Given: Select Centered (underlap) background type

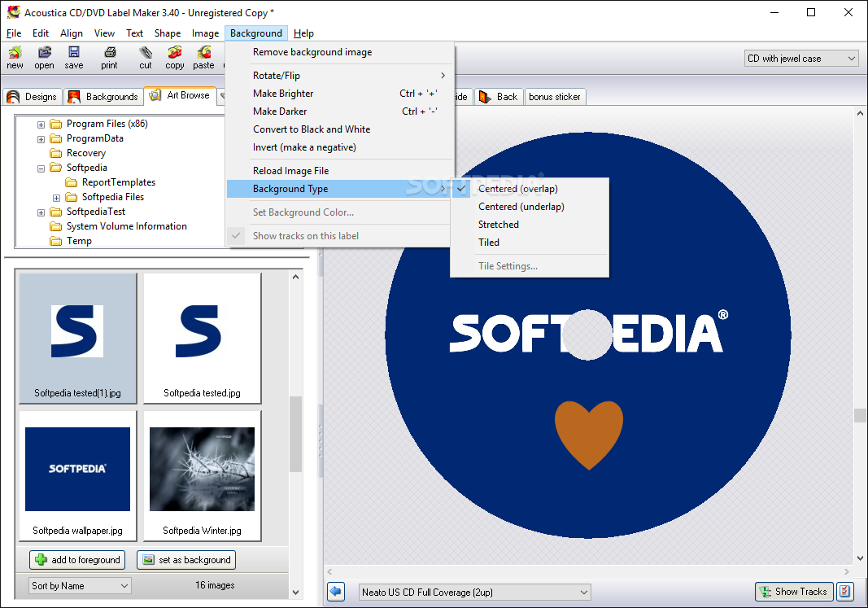Looking at the screenshot, I should coord(530,207).
